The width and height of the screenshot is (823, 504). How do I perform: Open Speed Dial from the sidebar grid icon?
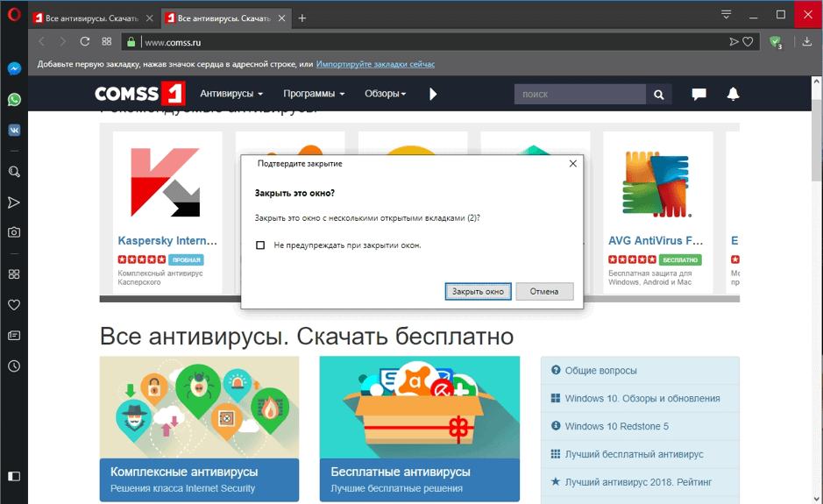coord(14,274)
